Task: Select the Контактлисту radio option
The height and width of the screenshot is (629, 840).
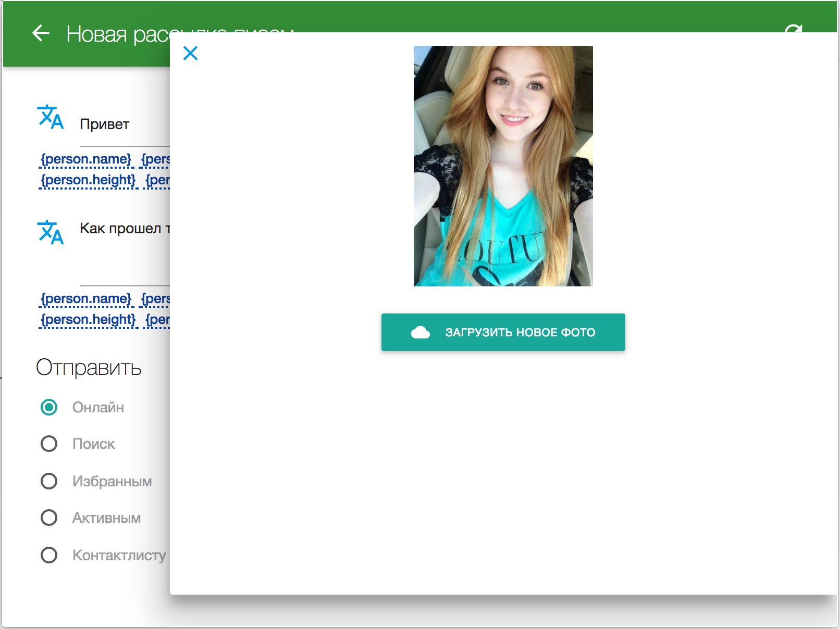Action: (x=49, y=555)
